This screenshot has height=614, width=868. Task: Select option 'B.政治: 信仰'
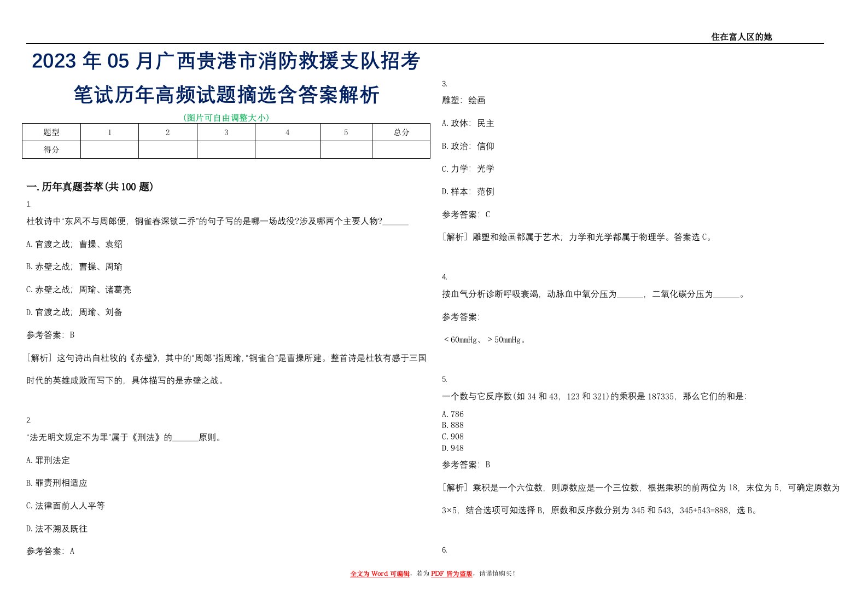(468, 146)
